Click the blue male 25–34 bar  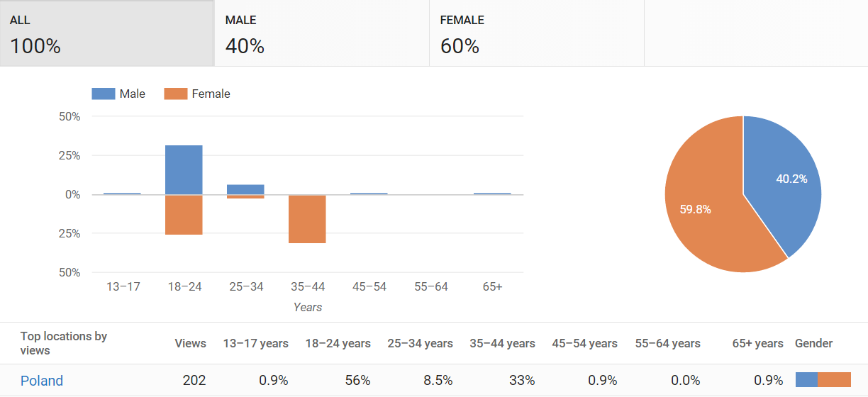245,189
